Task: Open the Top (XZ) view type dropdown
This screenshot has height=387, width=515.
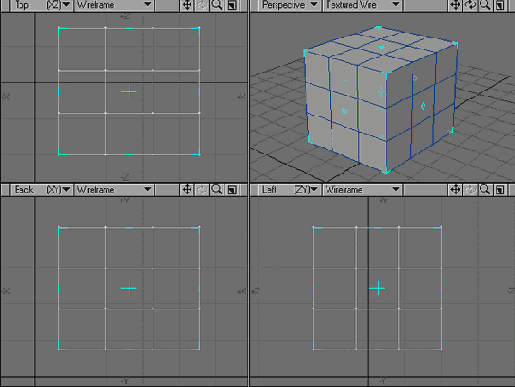Action: pyautogui.click(x=41, y=5)
